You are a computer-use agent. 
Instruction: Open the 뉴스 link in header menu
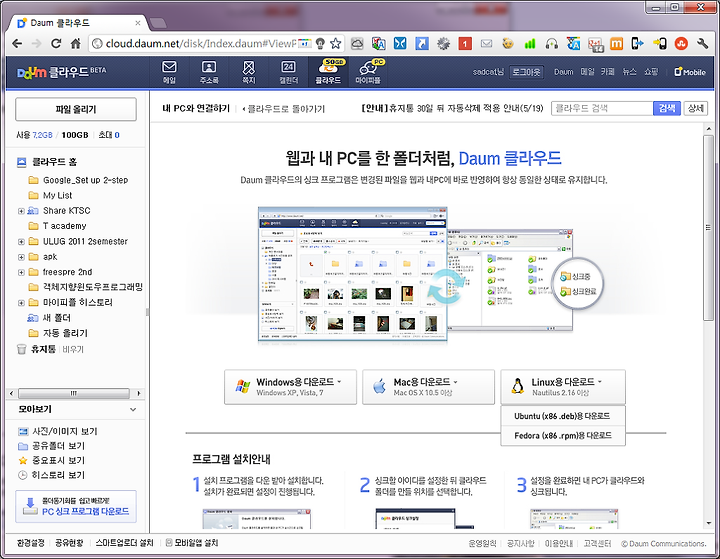629,72
